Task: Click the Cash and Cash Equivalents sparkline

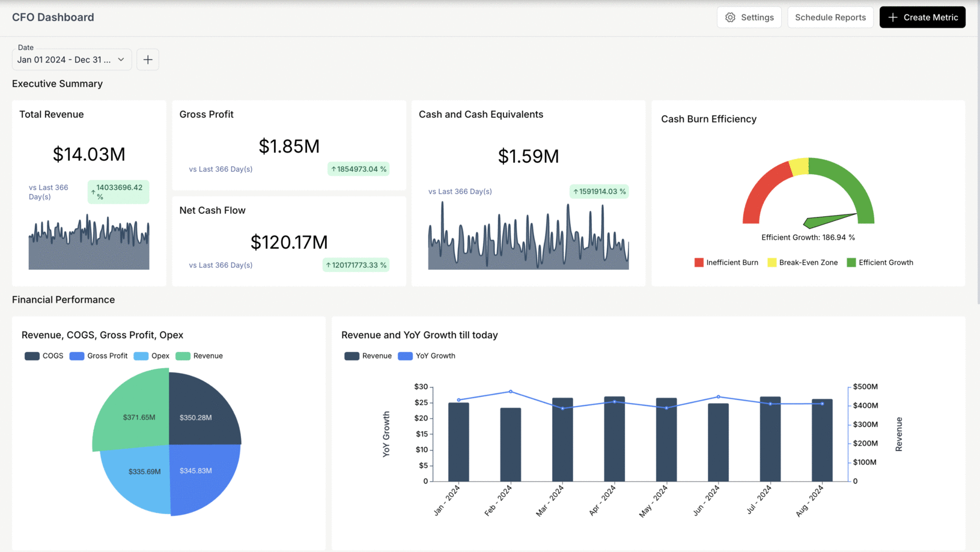Action: [528, 235]
